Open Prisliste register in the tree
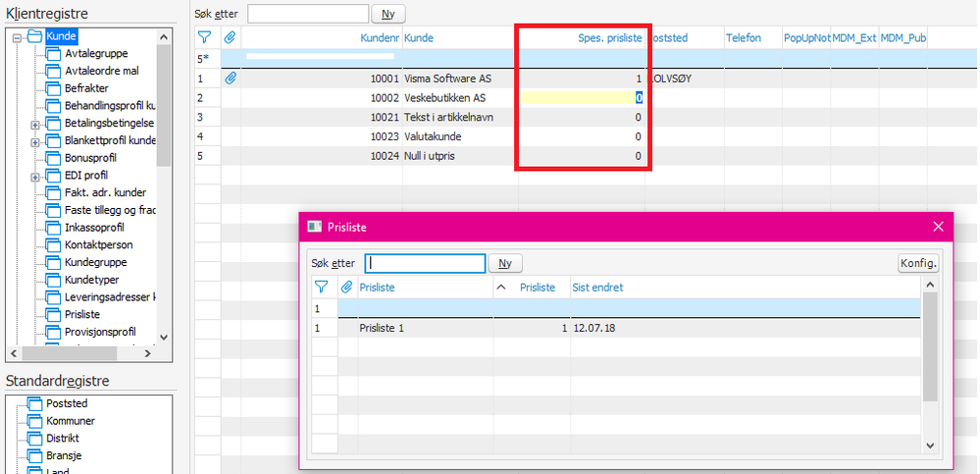Viewport: 980px width, 474px height. point(81,315)
